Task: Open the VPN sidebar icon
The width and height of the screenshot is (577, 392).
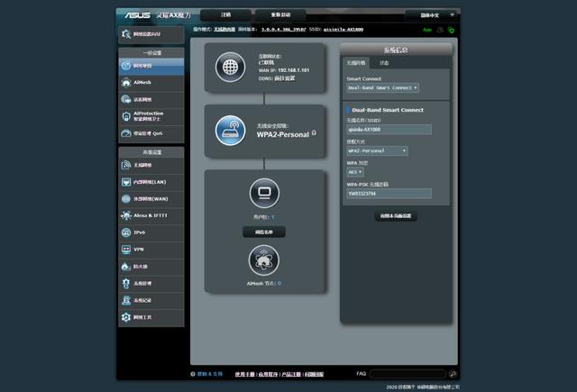Action: pos(126,250)
